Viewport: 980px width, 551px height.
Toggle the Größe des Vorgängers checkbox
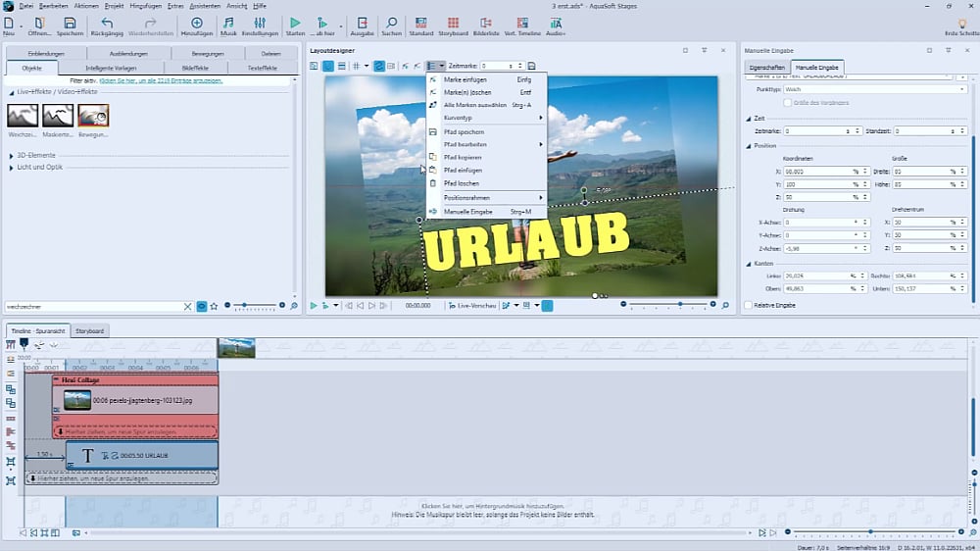pyautogui.click(x=788, y=102)
